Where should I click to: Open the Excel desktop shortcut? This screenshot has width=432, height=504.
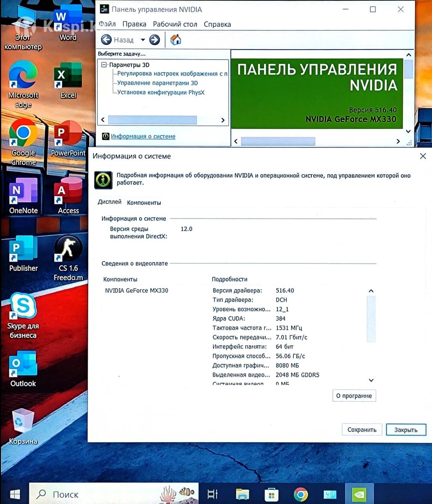pos(68,81)
